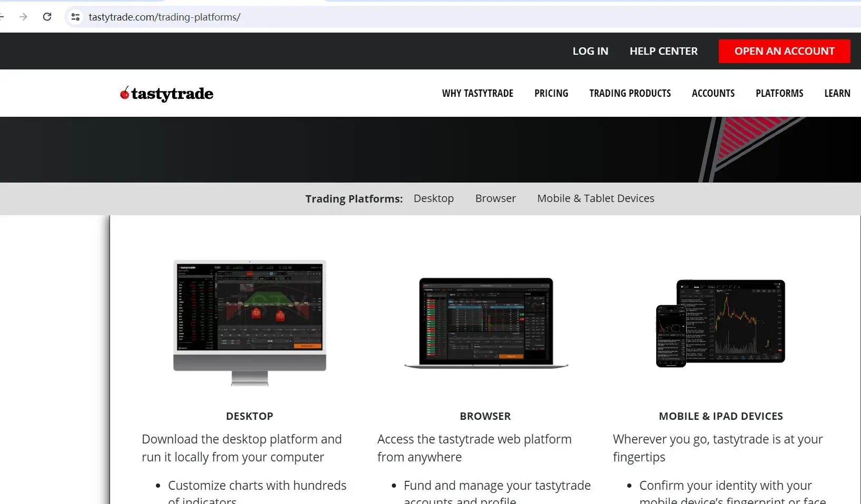This screenshot has height=504, width=861.
Task: Click the browser forward arrow
Action: click(x=23, y=17)
